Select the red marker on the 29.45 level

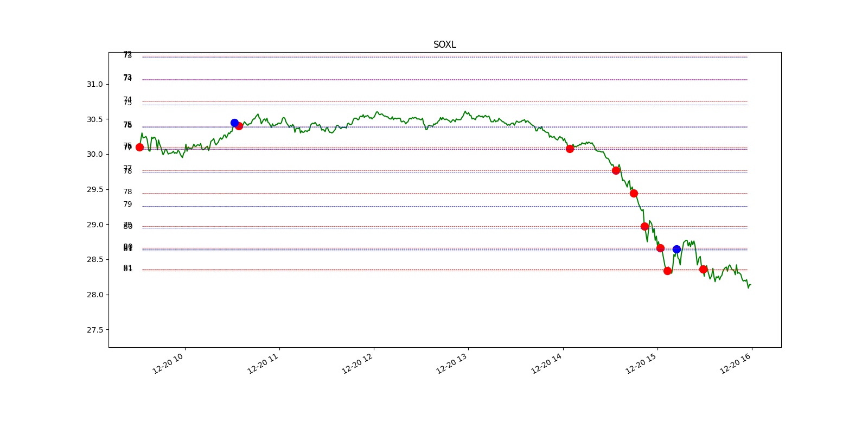(x=634, y=193)
